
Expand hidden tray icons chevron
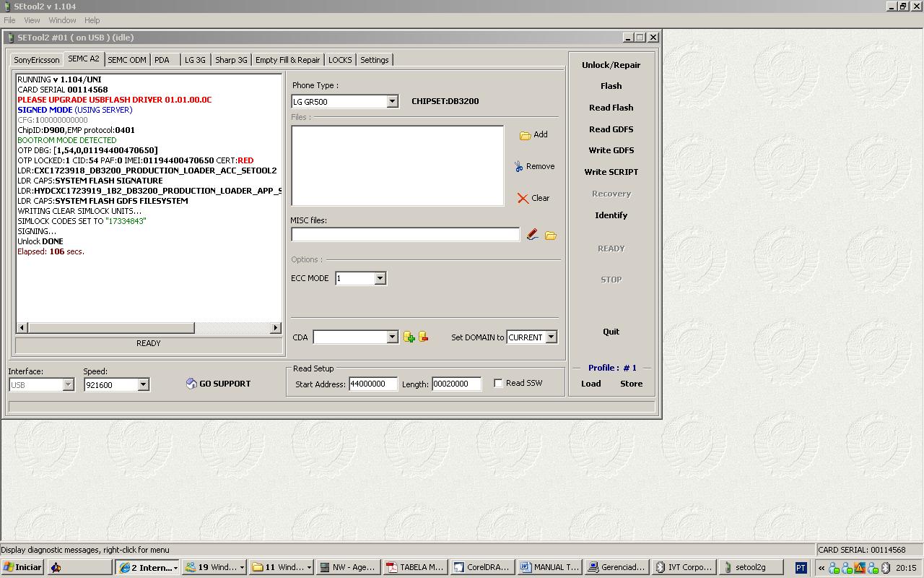(821, 568)
